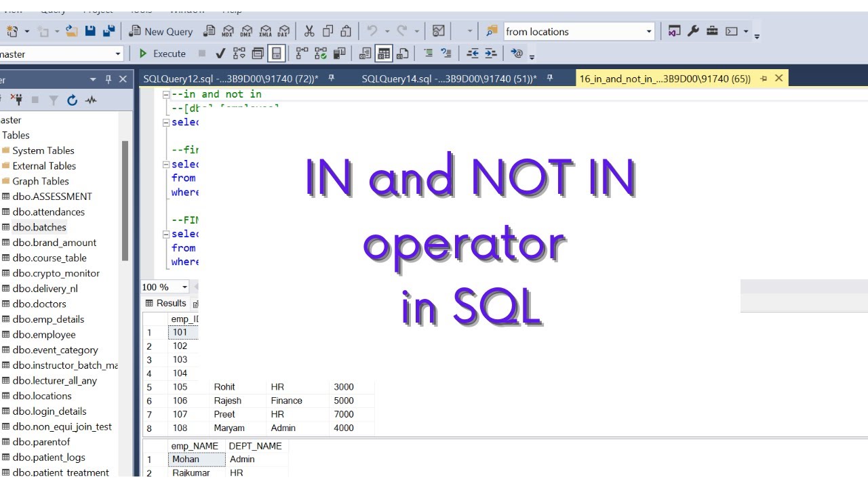
Task: Close the 16_in_and_not_in tab
Action: [x=778, y=79]
